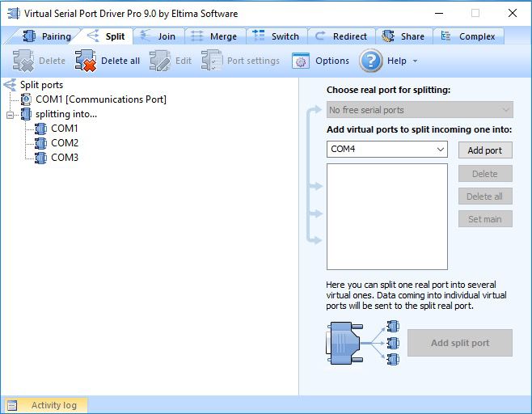Select the 'Split ports' root label
The height and width of the screenshot is (414, 532).
[41, 85]
